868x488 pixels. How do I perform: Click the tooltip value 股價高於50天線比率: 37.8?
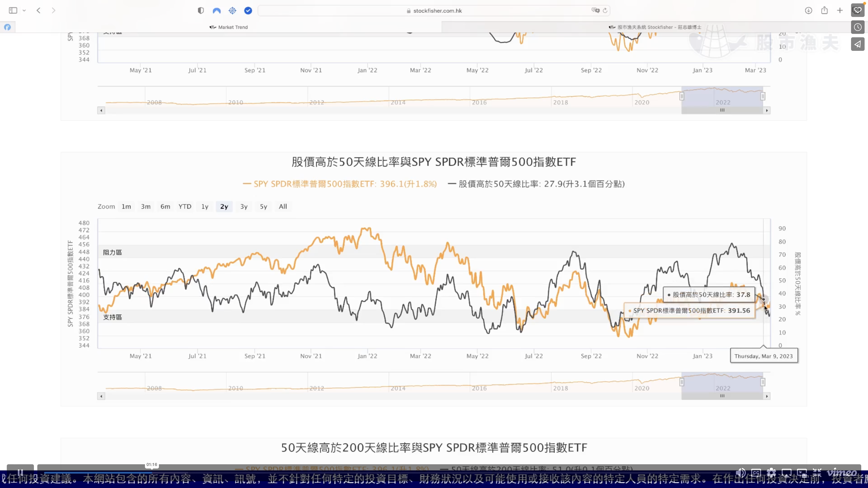[709, 295]
